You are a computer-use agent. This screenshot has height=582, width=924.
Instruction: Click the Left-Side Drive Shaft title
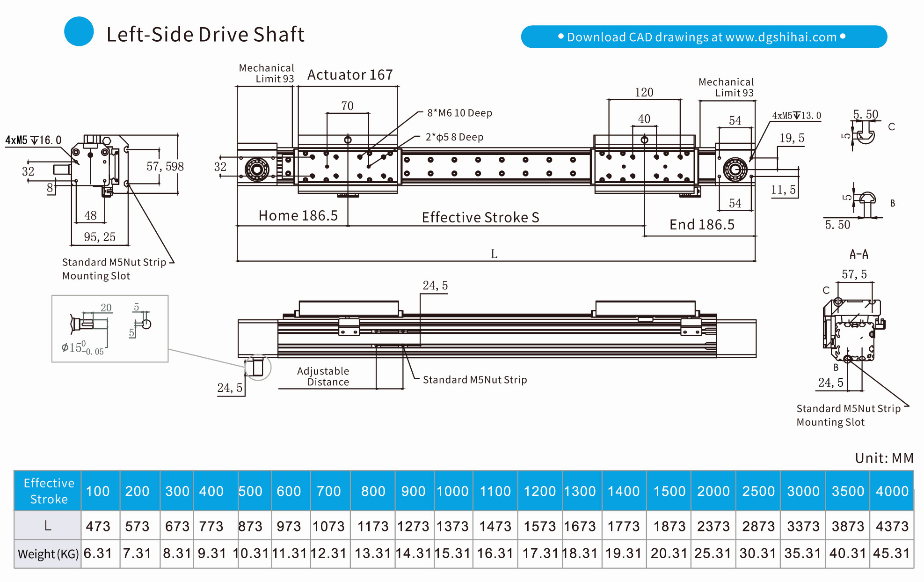point(205,34)
